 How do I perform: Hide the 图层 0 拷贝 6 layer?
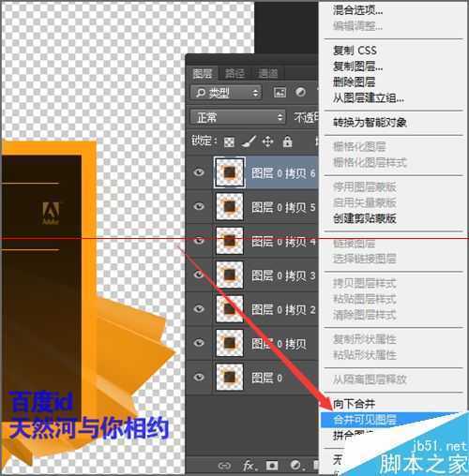pyautogui.click(x=199, y=172)
